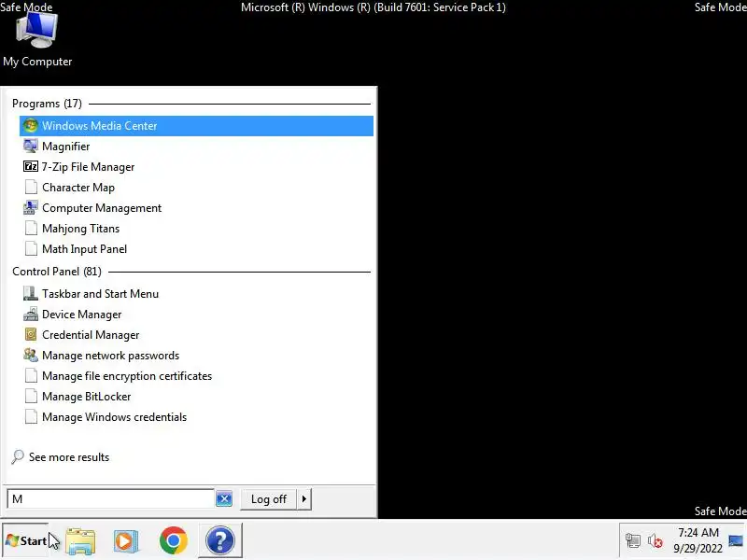Image resolution: width=747 pixels, height=560 pixels.
Task: Open See more results link
Action: tap(69, 457)
